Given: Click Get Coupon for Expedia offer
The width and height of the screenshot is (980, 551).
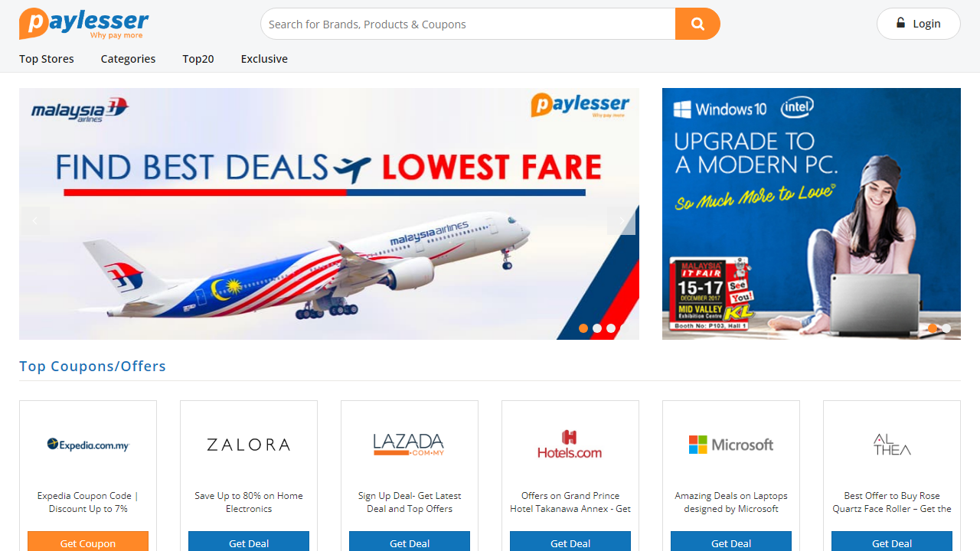Looking at the screenshot, I should pos(88,542).
